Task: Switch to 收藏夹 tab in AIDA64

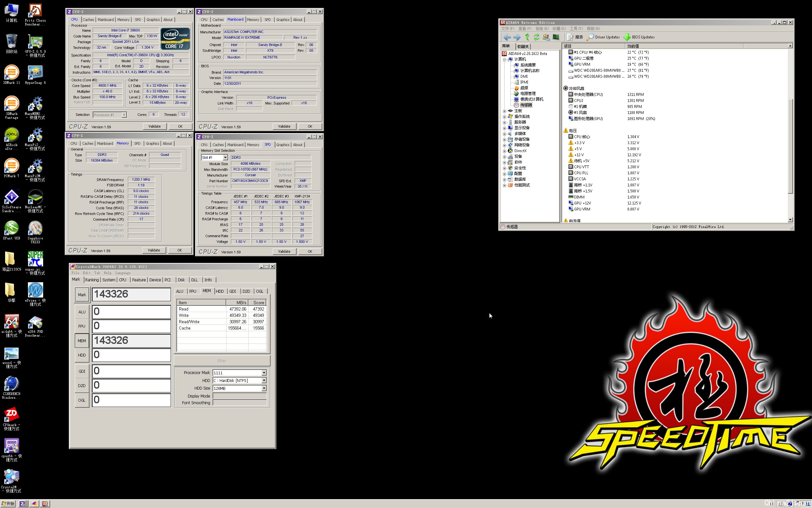Action: coord(523,46)
